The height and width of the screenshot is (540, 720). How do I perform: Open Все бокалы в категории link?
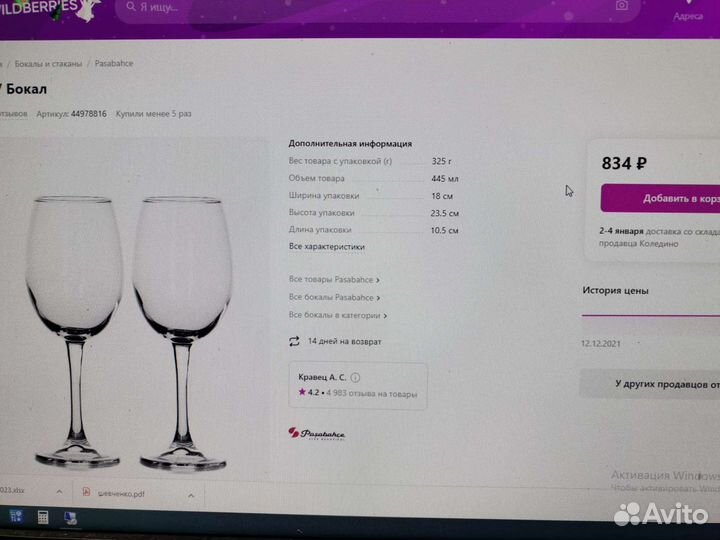coord(338,315)
